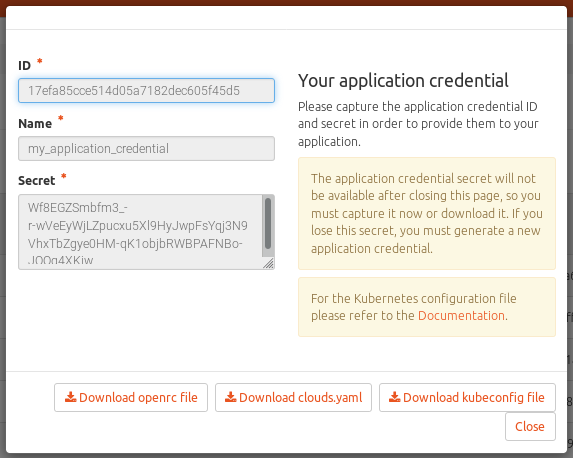Click the yellow secret-availability warning box
573x458 pixels.
coord(427,213)
